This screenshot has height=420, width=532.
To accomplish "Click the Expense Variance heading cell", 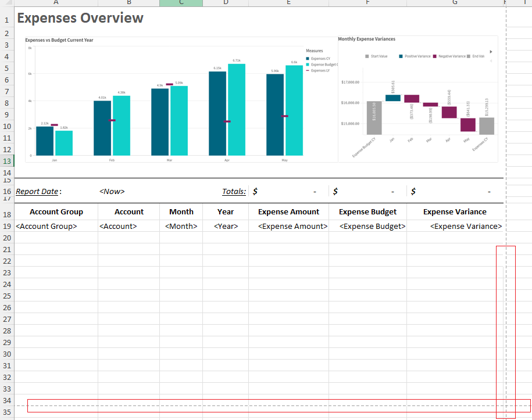I will coord(455,212).
